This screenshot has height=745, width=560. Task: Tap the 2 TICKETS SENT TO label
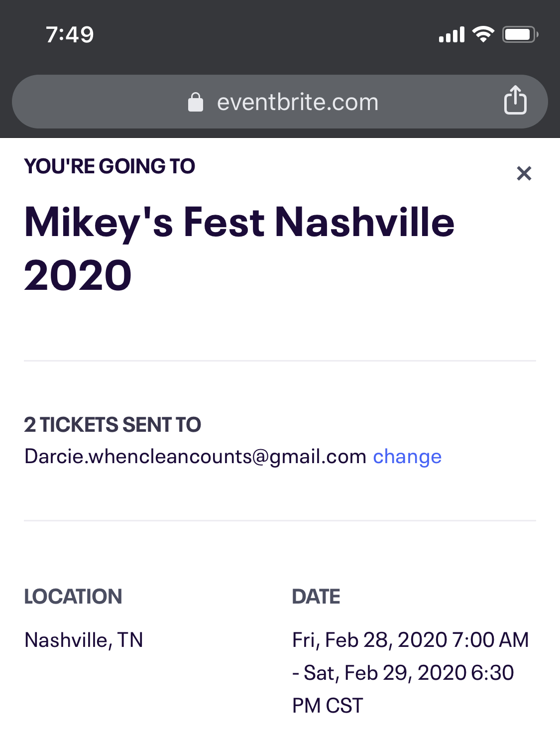coord(112,425)
